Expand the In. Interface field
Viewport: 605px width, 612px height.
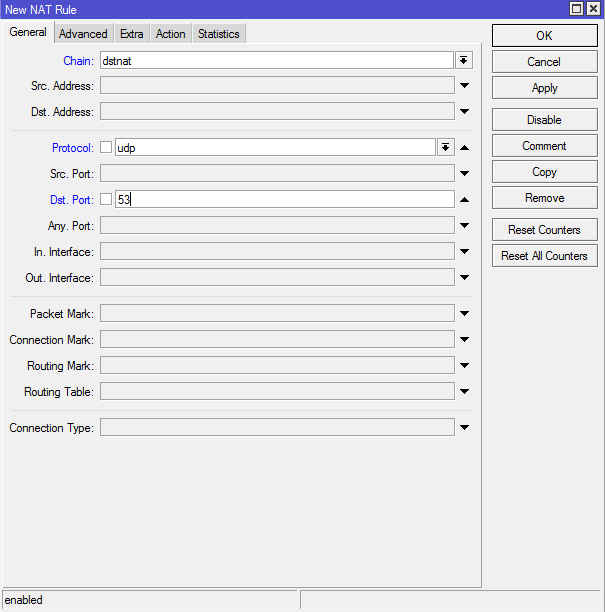click(464, 251)
